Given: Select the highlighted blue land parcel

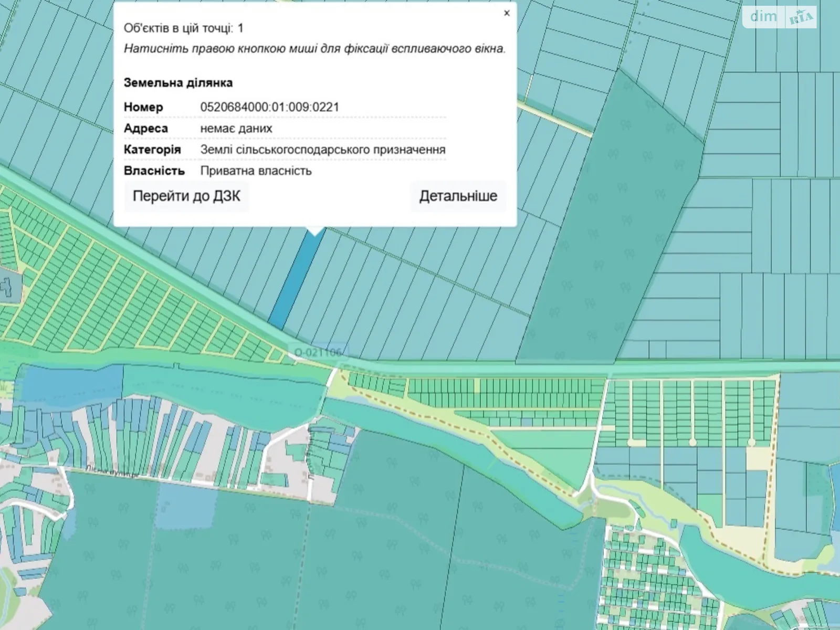Looking at the screenshot, I should click(296, 278).
